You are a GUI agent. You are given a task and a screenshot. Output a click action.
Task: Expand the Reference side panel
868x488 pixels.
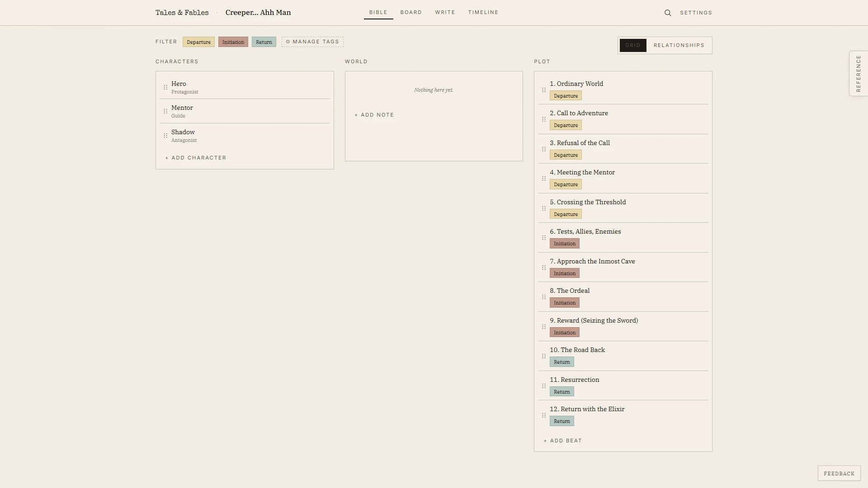click(858, 74)
